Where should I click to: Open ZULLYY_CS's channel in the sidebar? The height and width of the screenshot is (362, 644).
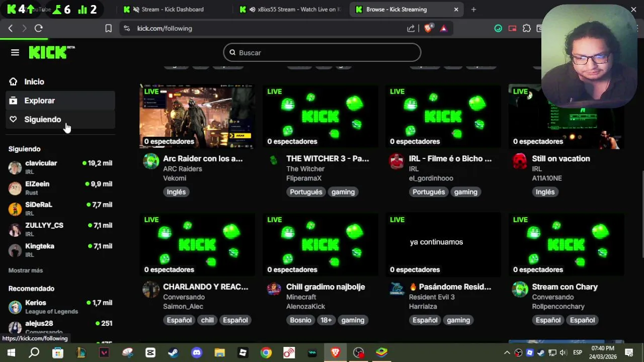click(60, 229)
